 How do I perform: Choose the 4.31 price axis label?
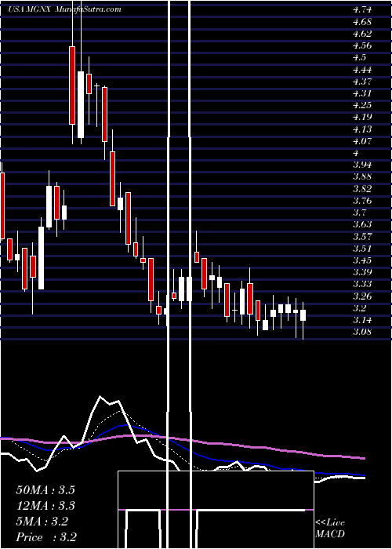[362, 93]
